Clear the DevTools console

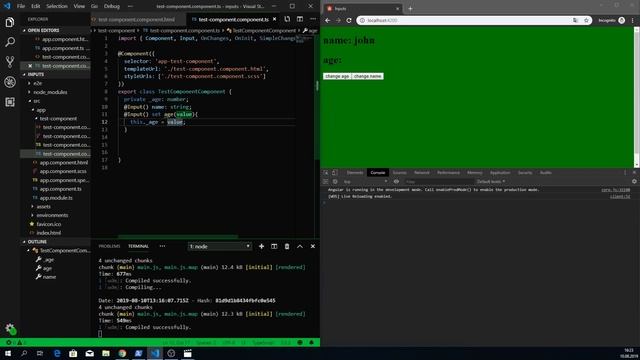(335, 182)
